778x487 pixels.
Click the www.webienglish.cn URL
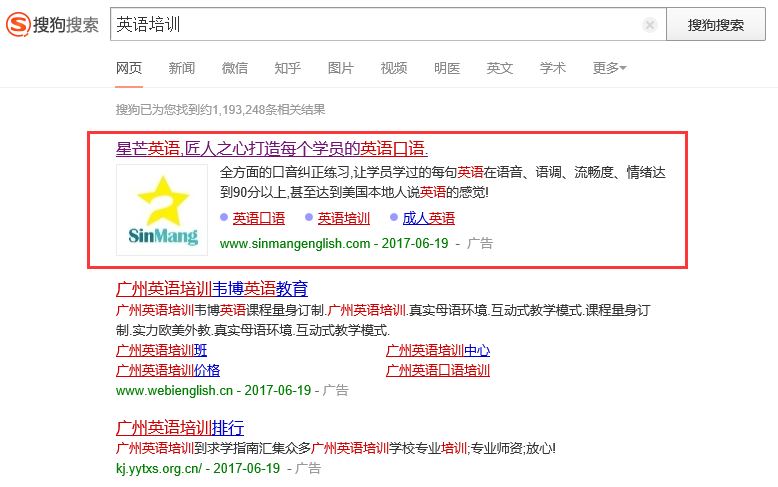click(174, 391)
